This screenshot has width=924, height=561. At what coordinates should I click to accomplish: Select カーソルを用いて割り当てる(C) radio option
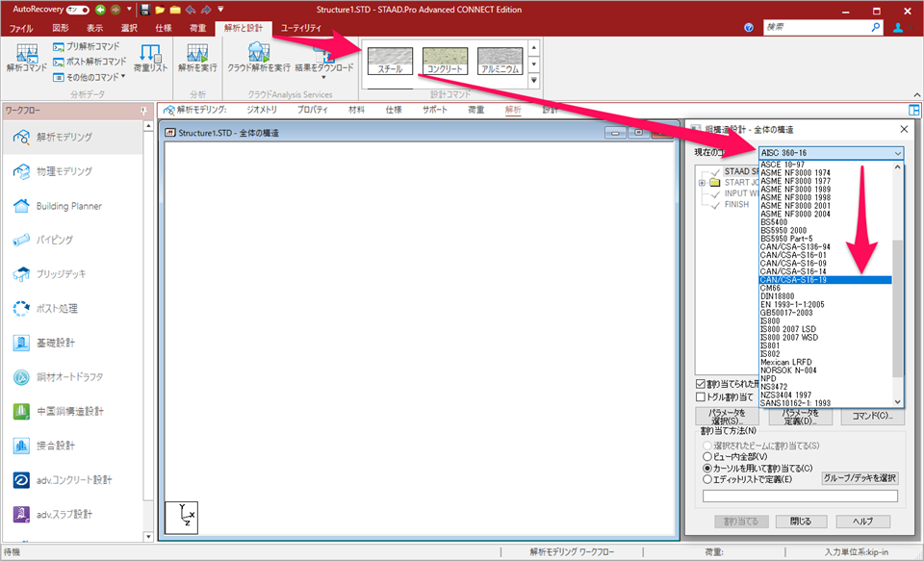click(x=707, y=468)
